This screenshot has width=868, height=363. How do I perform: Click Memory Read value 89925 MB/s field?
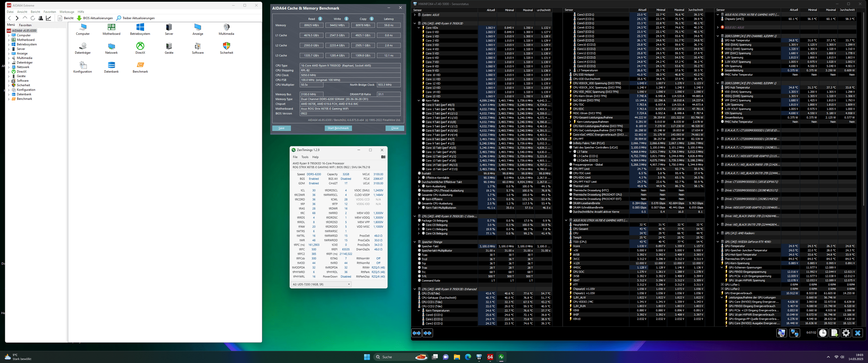pyautogui.click(x=311, y=25)
